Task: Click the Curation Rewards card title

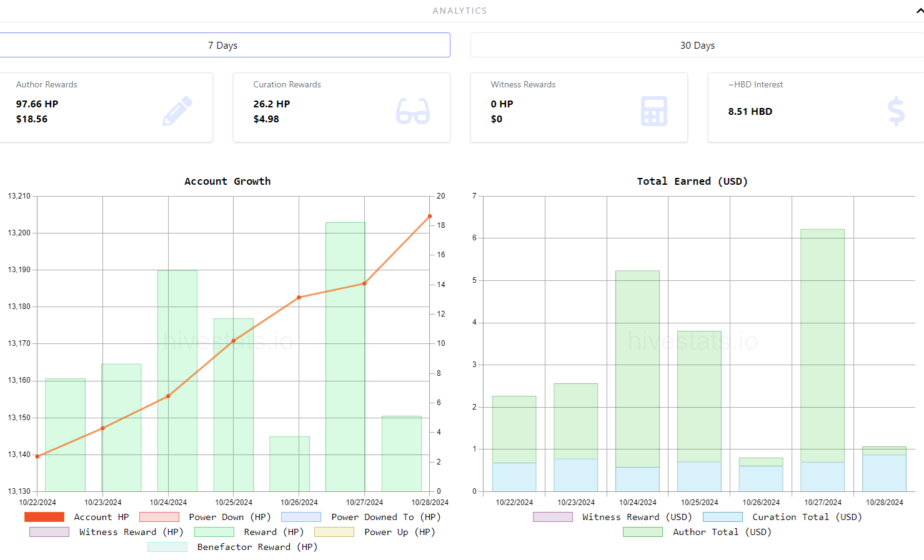Action: click(x=287, y=84)
